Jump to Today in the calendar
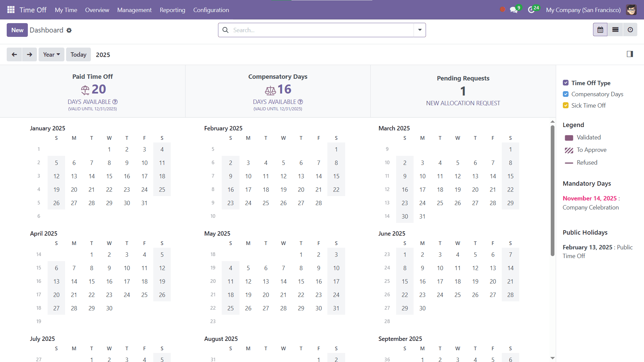 point(78,54)
